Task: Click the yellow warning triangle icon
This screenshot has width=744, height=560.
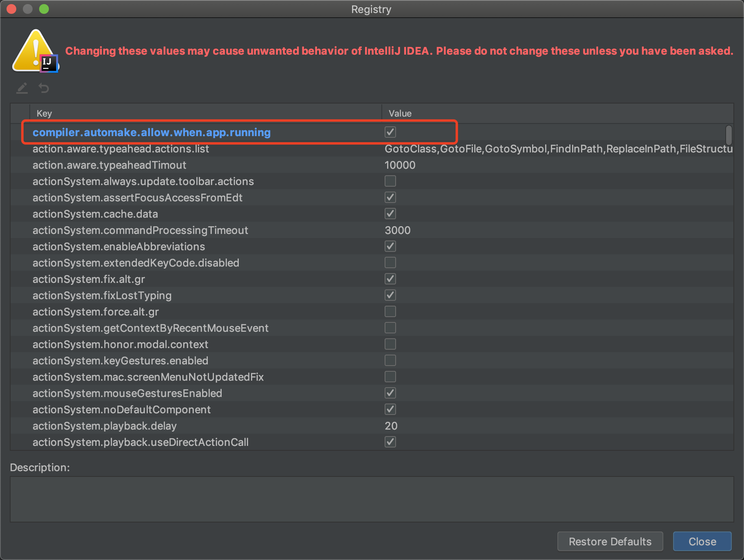Action: [x=35, y=51]
